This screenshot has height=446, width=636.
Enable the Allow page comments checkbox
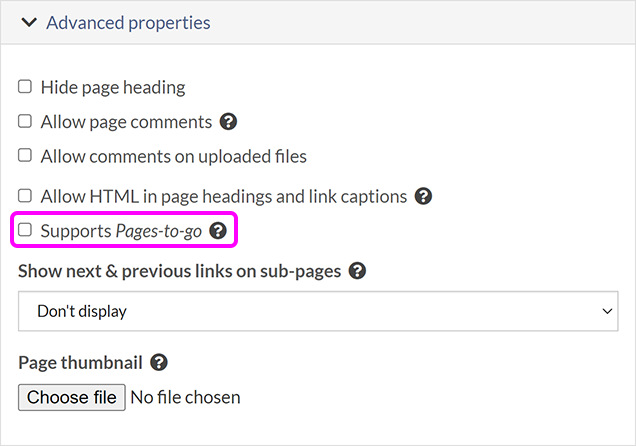point(25,122)
